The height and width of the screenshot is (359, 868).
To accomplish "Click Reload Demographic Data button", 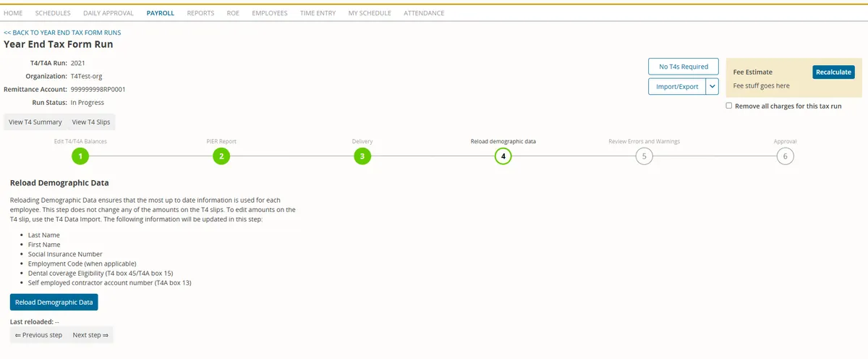I will pos(54,302).
